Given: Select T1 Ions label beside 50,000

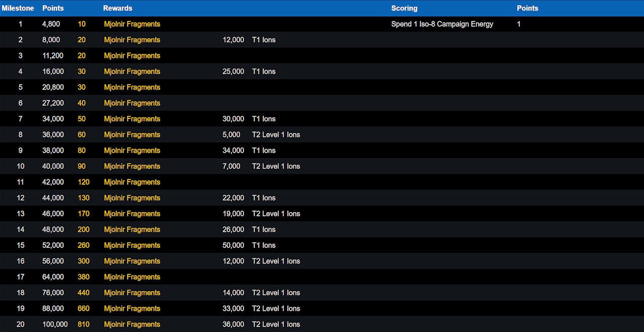Looking at the screenshot, I should pyautogui.click(x=264, y=245).
